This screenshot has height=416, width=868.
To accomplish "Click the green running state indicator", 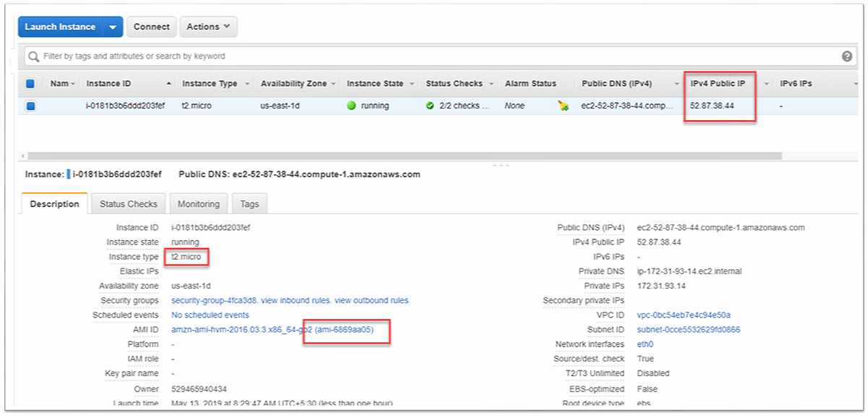I will [x=352, y=106].
